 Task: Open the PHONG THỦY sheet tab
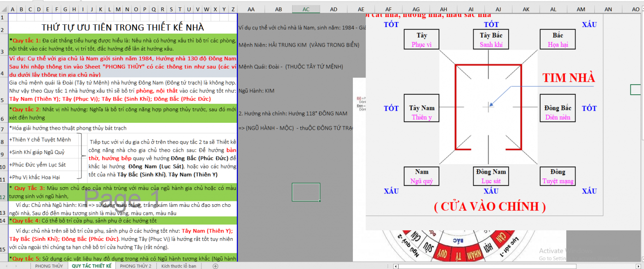[x=48, y=266]
